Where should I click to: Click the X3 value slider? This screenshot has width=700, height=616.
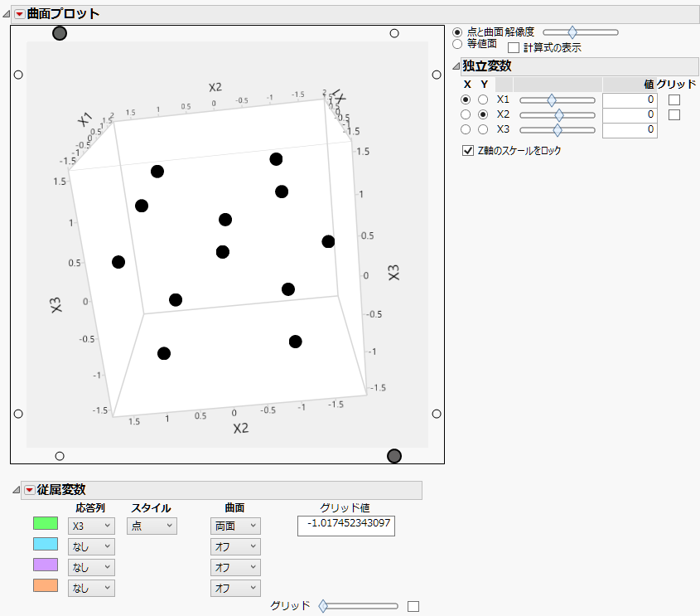[x=558, y=130]
